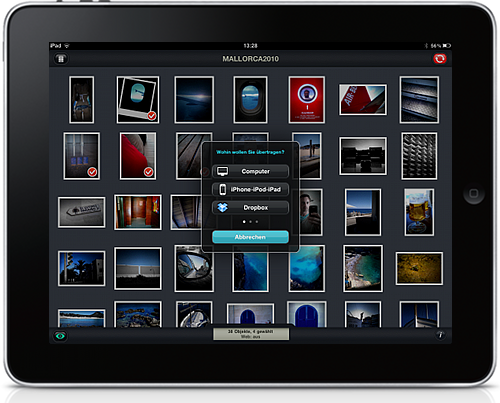Select the beach cove aerial thumbnail
500x403 pixels.
(363, 269)
